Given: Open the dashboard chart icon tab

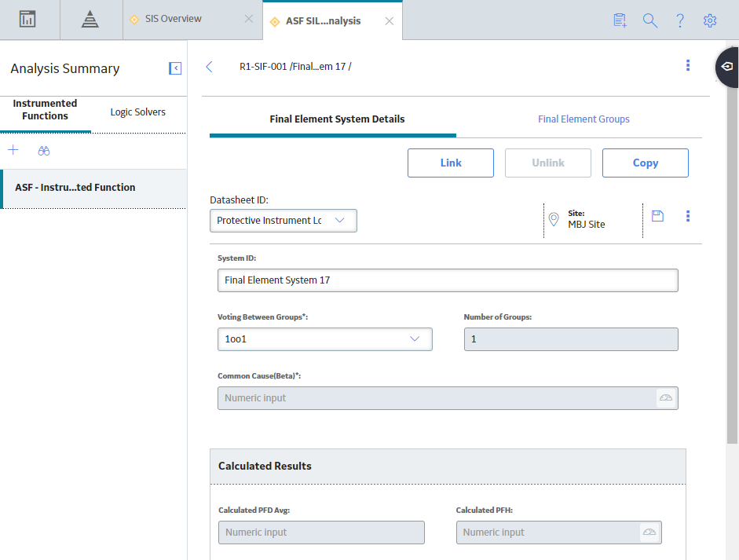Looking at the screenshot, I should (27, 20).
